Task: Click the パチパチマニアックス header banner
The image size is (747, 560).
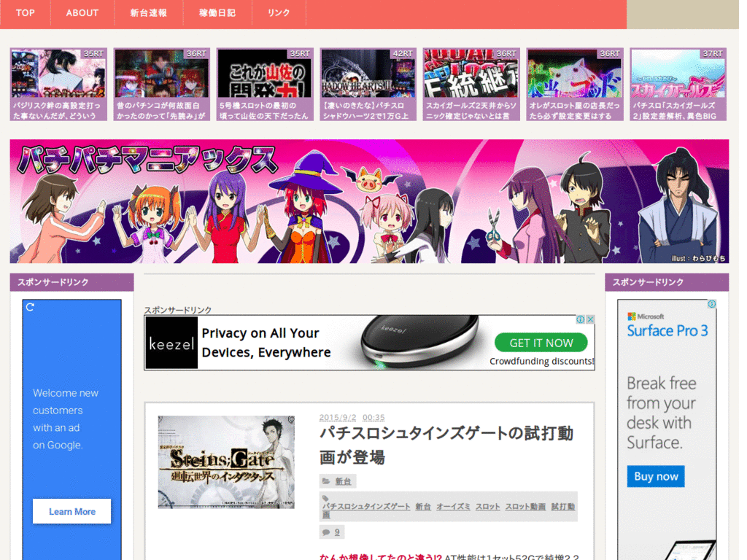Action: click(x=369, y=201)
